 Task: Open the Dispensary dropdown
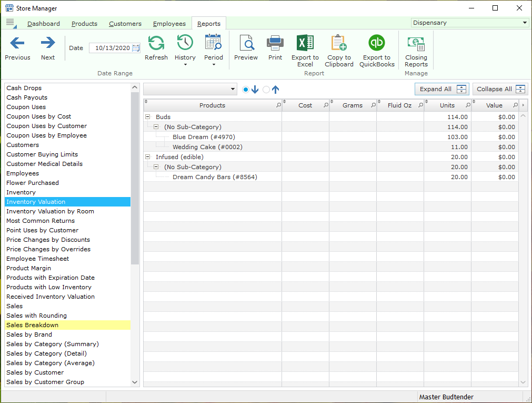[524, 22]
